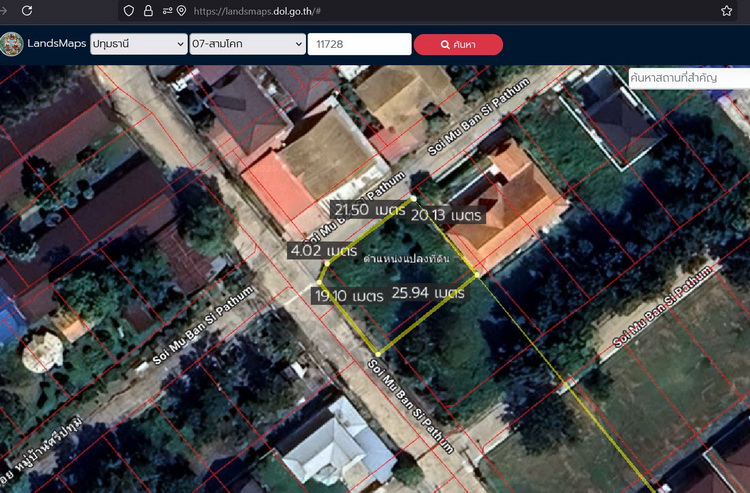The image size is (750, 493).
Task: Click the parcel number field showing 11728
Action: tap(359, 44)
